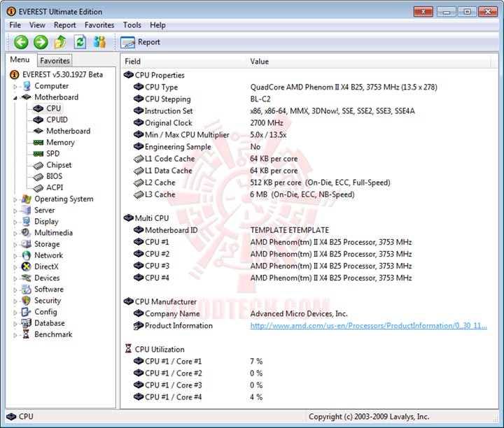This screenshot has width=504, height=428.
Task: Click the Field column header
Action: click(x=183, y=62)
